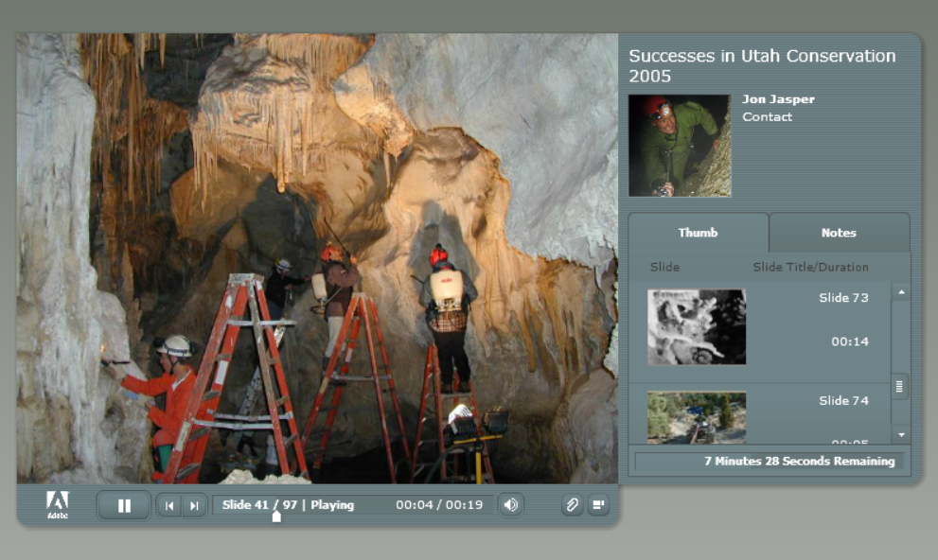Screen dimensions: 938x560
Task: Click the presenter name Jon Jasper
Action: 778,99
